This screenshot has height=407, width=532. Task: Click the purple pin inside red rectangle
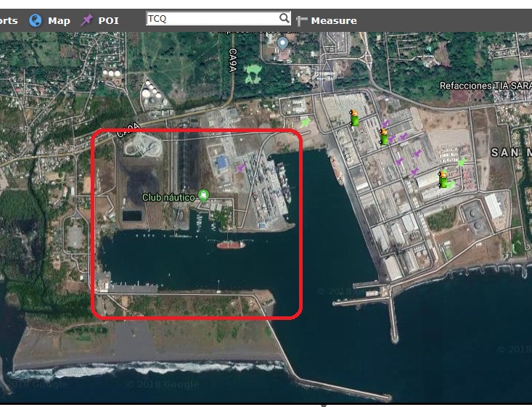tap(242, 168)
